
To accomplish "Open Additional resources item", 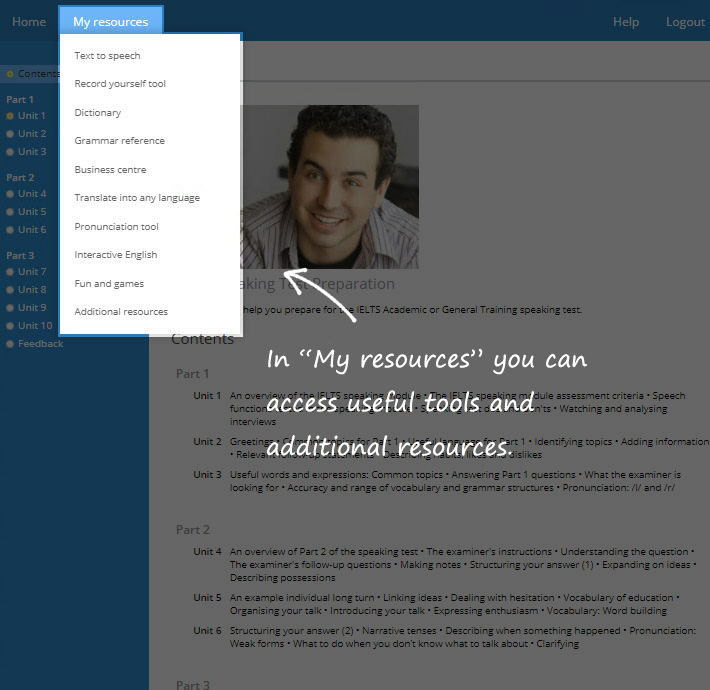I will 121,312.
